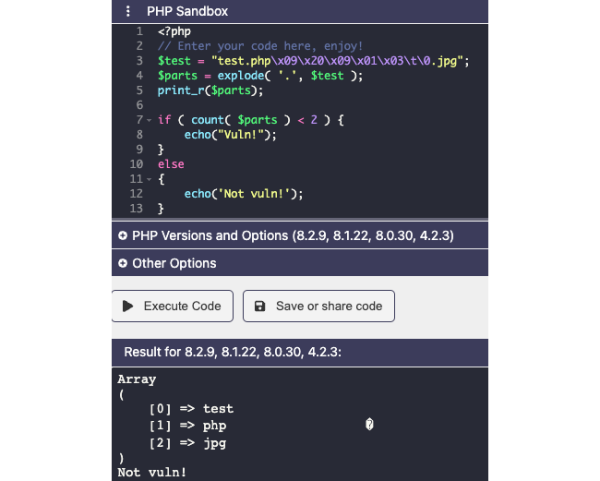Click the play icon on Execute Code
The width and height of the screenshot is (600, 481).
pos(128,306)
